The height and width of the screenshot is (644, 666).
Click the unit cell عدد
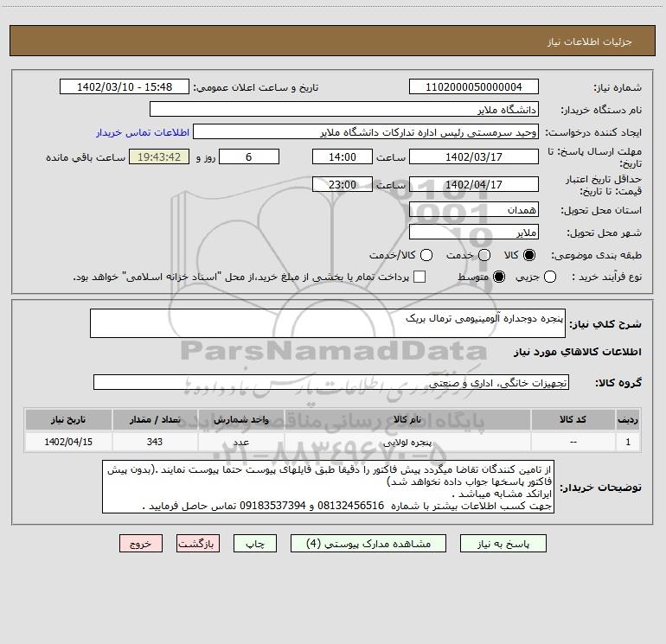click(240, 442)
